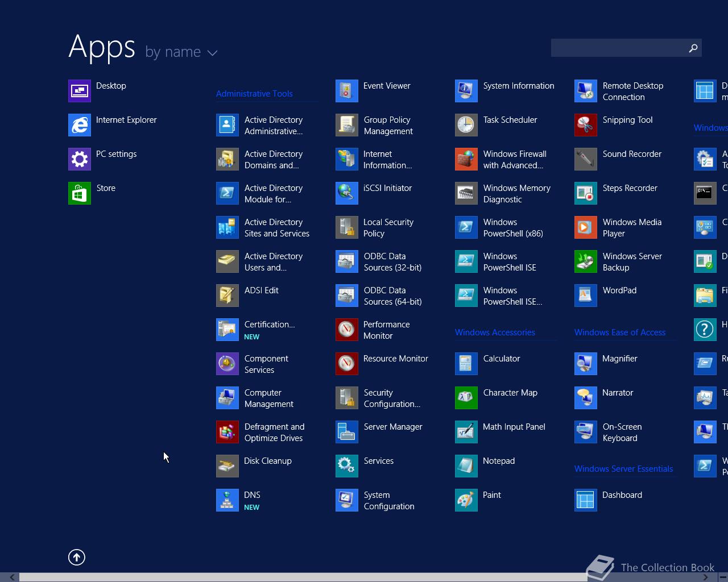Click the Windows Accessories group header
The width and height of the screenshot is (728, 582).
(x=495, y=332)
